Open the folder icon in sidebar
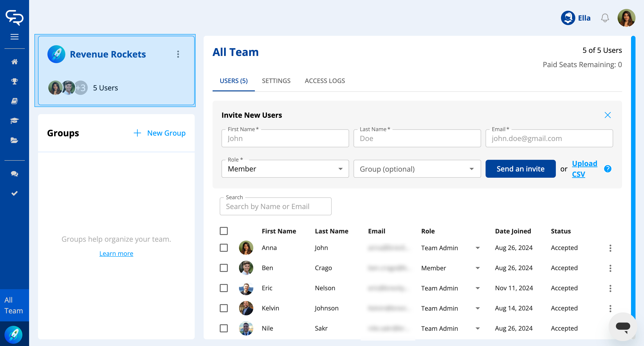 point(15,140)
